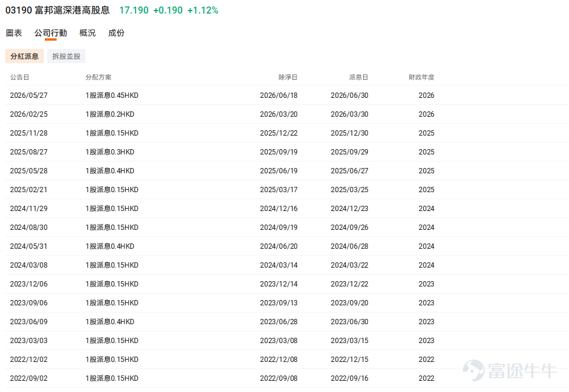Select announcement date 2022/12/02
Image resolution: width=569 pixels, height=392 pixels.
coord(29,360)
